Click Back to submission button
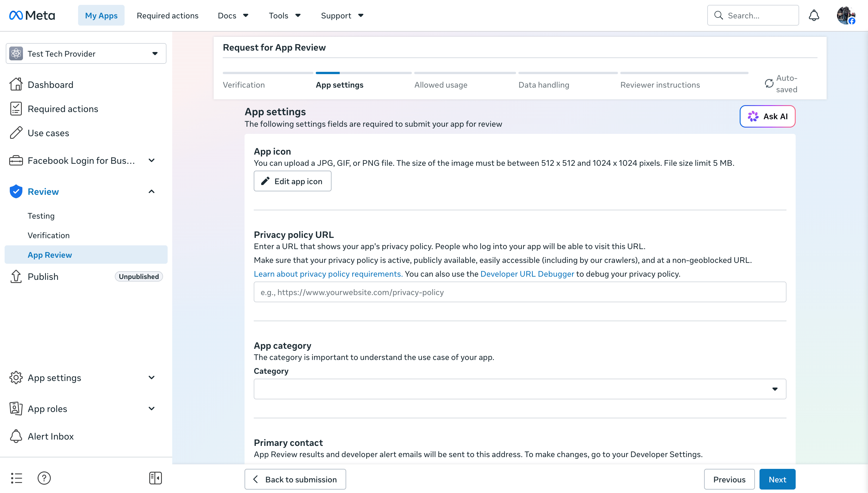The height and width of the screenshot is (493, 868). tap(295, 479)
